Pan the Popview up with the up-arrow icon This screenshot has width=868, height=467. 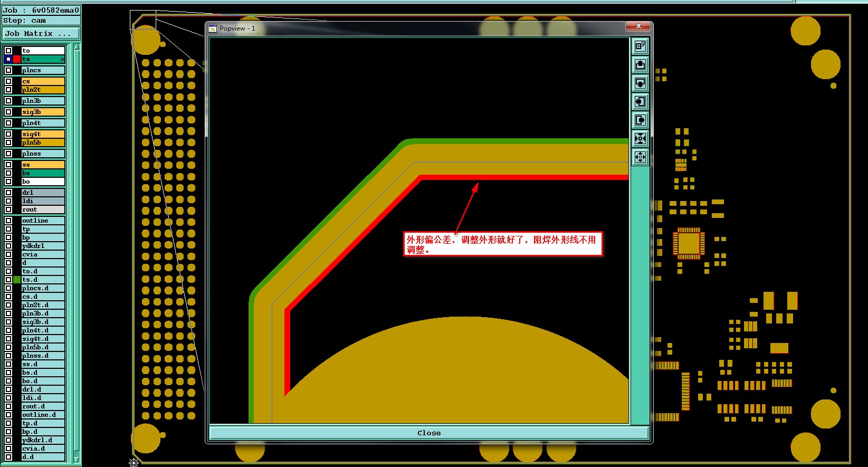pos(640,65)
